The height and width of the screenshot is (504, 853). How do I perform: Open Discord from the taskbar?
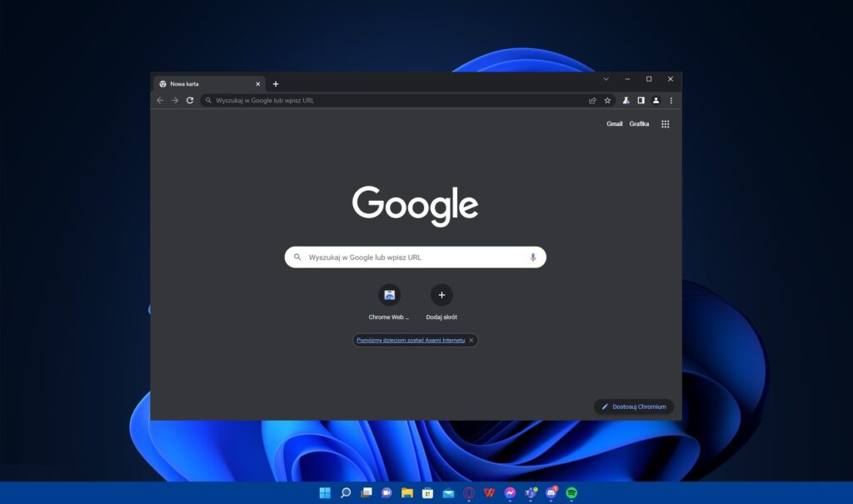click(551, 492)
